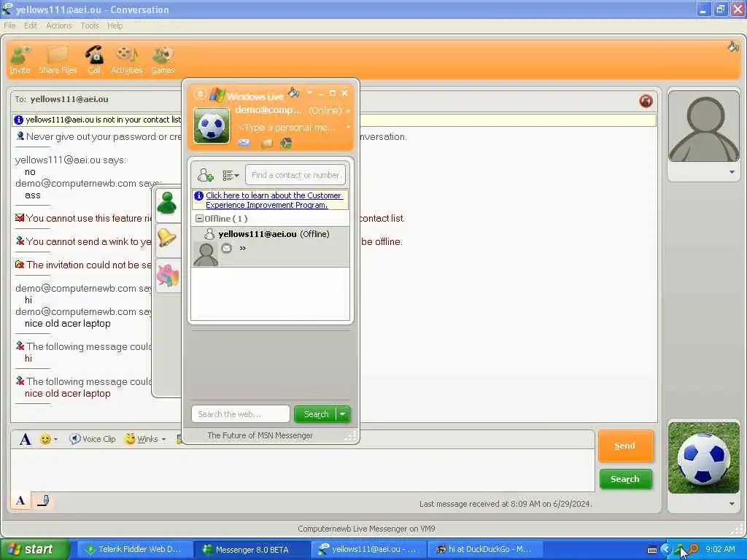Click The Future of MSN Messenger link
The image size is (747, 560).
(260, 435)
